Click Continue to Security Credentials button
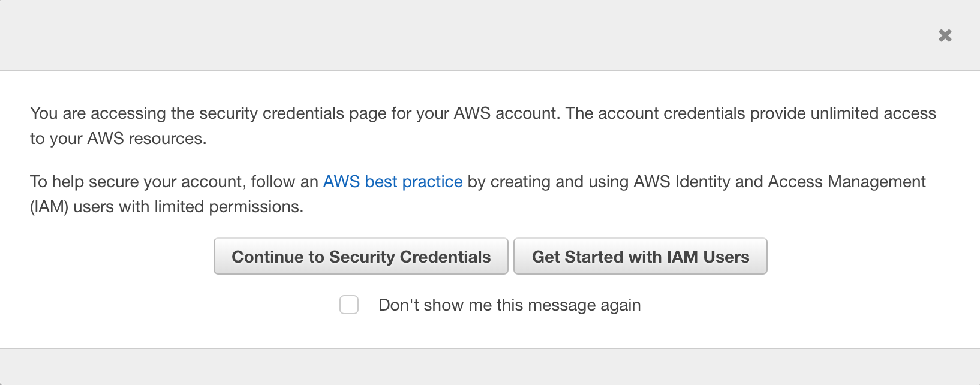Screen dimensions: 980x385 [x=361, y=257]
